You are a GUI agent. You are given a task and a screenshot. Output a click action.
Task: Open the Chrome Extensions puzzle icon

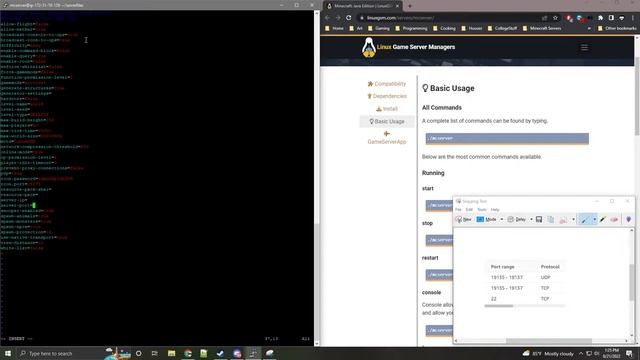click(x=600, y=18)
